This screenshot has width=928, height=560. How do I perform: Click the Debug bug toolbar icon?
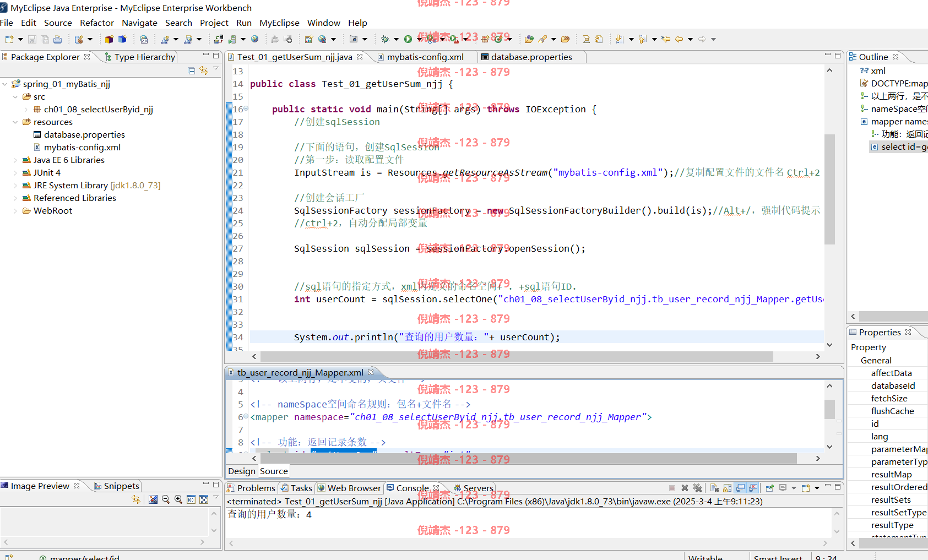pos(385,39)
